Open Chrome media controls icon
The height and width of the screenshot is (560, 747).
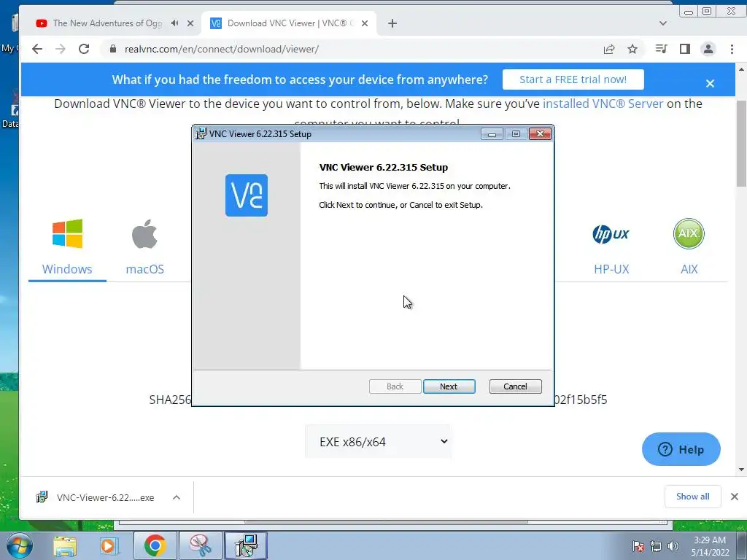coord(661,49)
